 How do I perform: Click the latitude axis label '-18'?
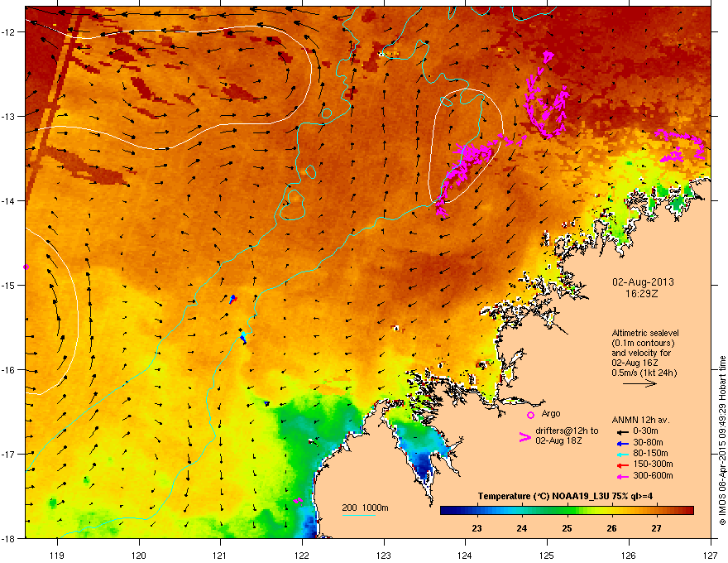point(8,538)
